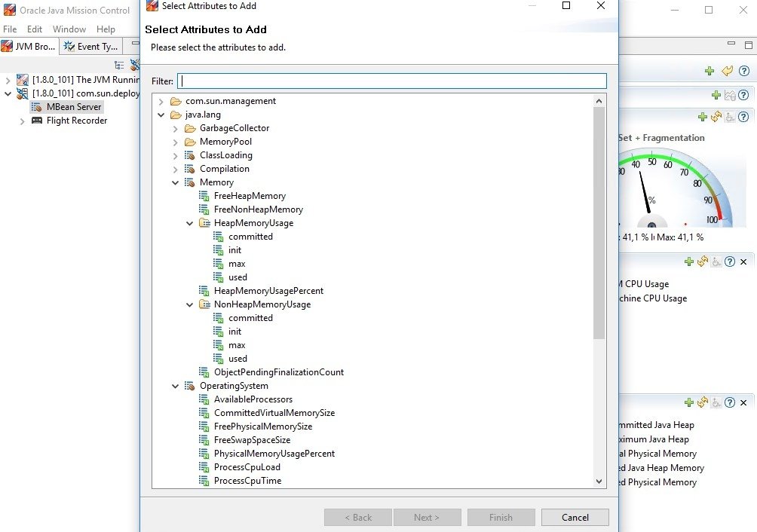Minimize the editor area in Mission Control window
The height and width of the screenshot is (532, 757).
731,44
